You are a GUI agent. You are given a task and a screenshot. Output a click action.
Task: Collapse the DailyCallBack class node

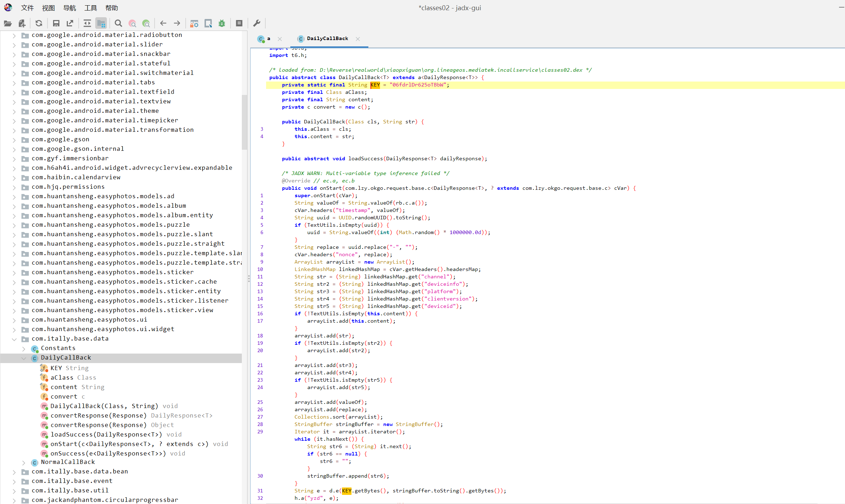(x=24, y=358)
